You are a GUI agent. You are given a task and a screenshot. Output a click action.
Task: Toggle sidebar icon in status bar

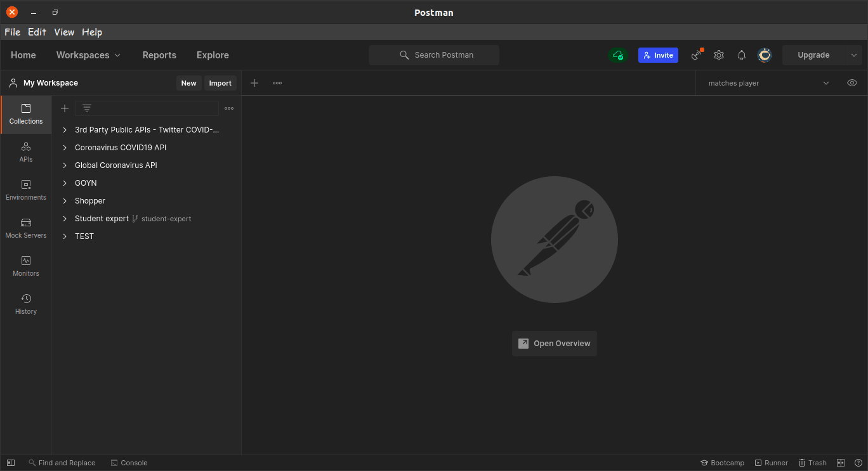point(11,463)
